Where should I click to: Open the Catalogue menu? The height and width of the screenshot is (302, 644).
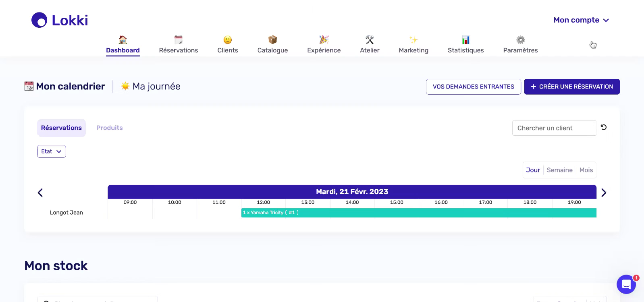pos(273,50)
